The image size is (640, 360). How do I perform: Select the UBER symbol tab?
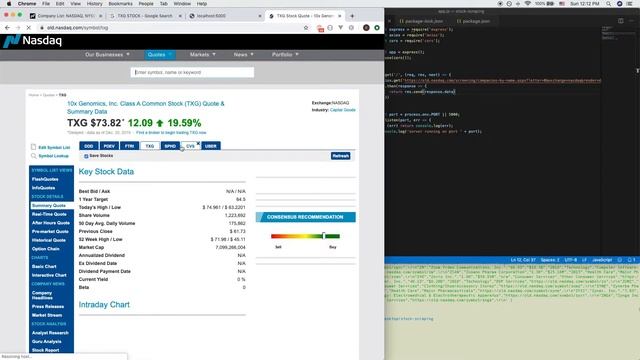(x=211, y=146)
